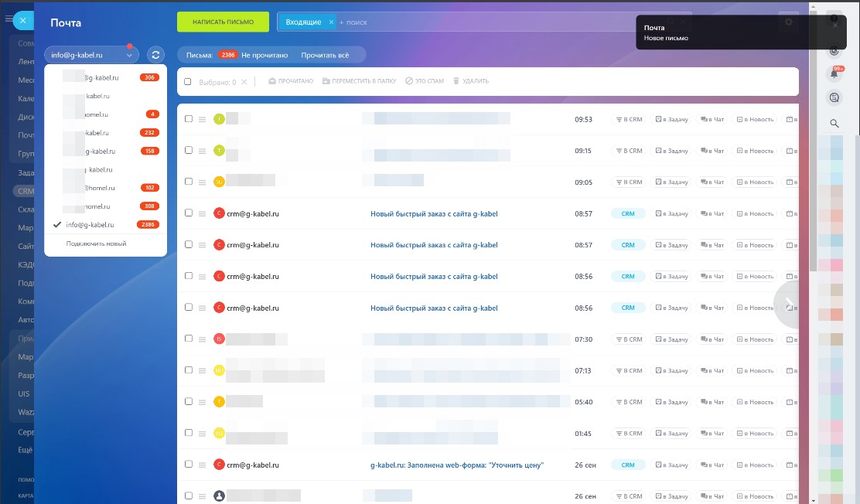Screen dimensions: 860x504
Task: Open the notifications bell with 99+ badge
Action: point(834,74)
